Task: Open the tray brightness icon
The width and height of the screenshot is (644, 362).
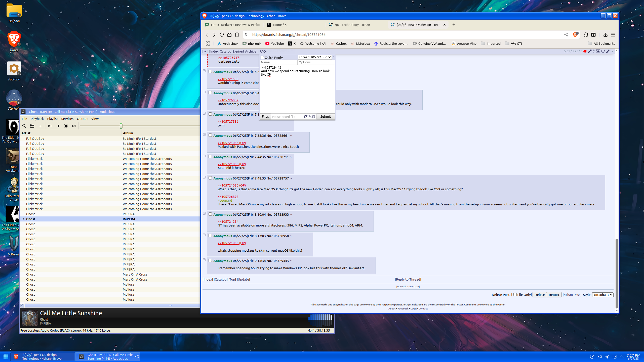Action: tap(607, 357)
